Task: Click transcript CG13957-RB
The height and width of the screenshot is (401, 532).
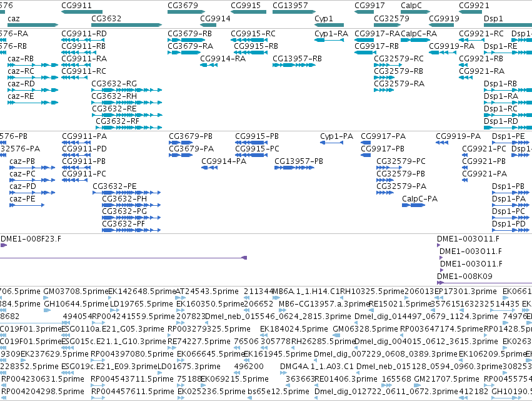Action: (x=297, y=58)
